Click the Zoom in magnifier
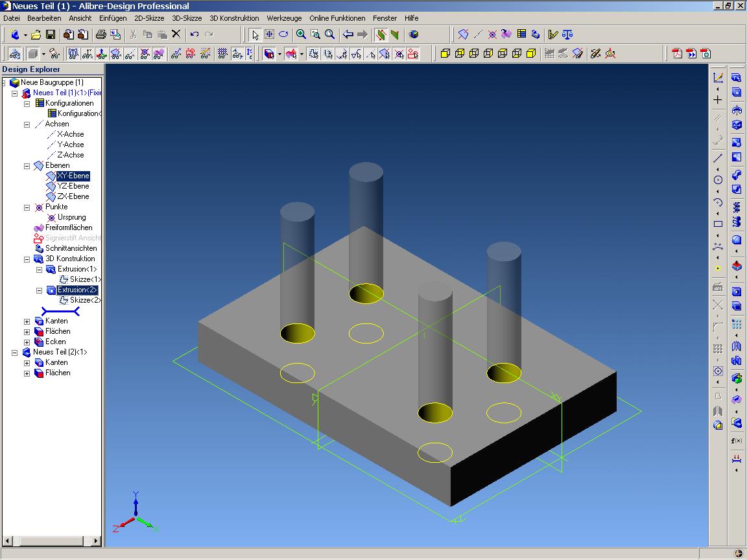Image resolution: width=747 pixels, height=560 pixels. point(301,34)
